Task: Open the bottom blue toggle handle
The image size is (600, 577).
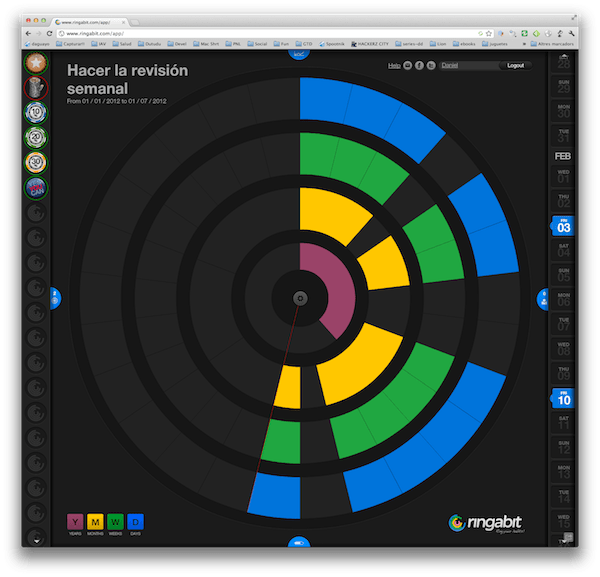Action: (x=299, y=542)
